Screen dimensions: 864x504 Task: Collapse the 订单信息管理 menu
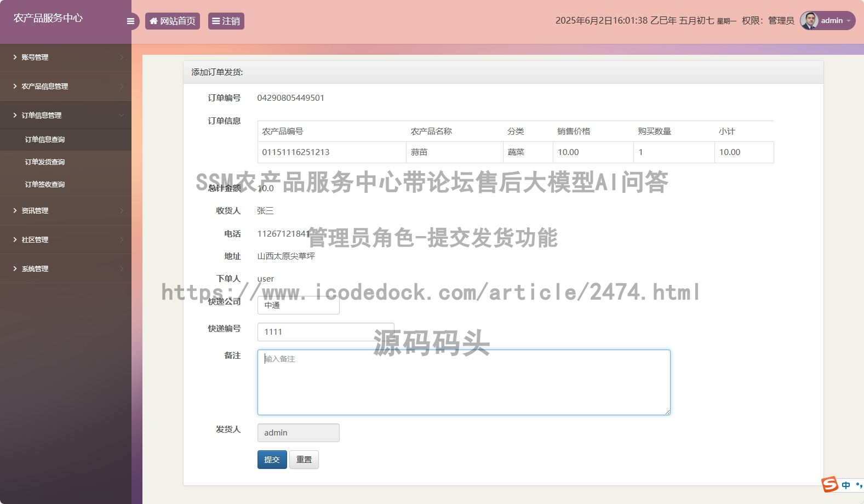(x=66, y=115)
